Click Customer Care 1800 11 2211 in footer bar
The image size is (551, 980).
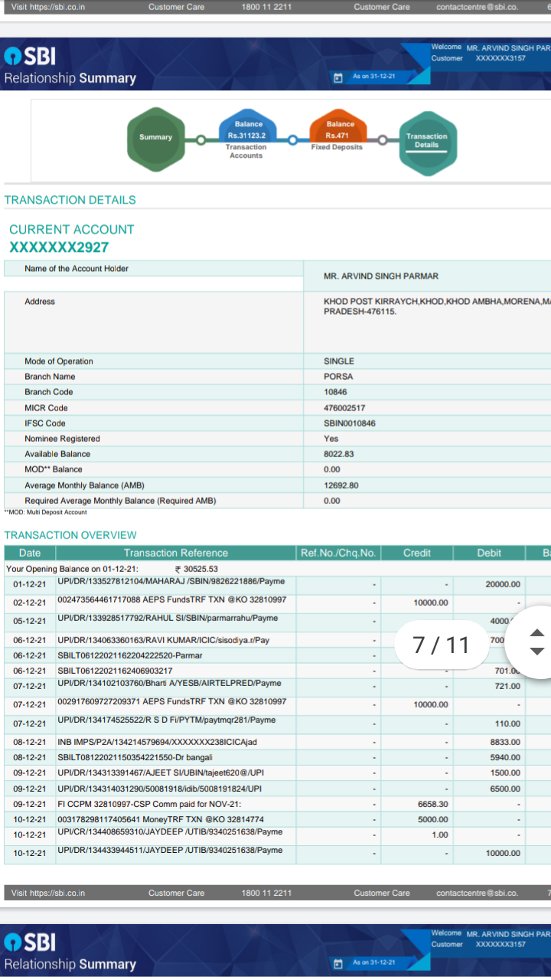pyautogui.click(x=220, y=893)
